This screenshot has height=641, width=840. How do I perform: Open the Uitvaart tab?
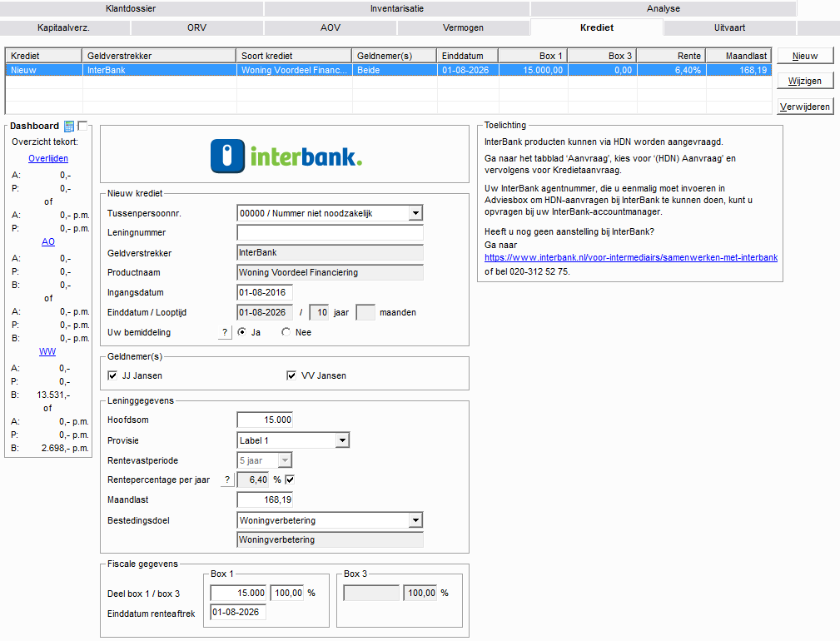pos(729,27)
